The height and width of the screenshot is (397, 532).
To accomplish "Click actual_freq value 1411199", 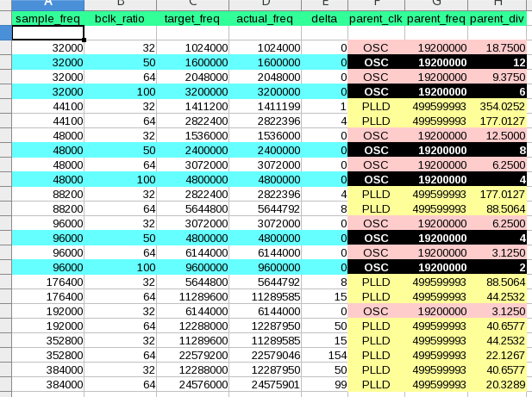I will click(x=265, y=107).
